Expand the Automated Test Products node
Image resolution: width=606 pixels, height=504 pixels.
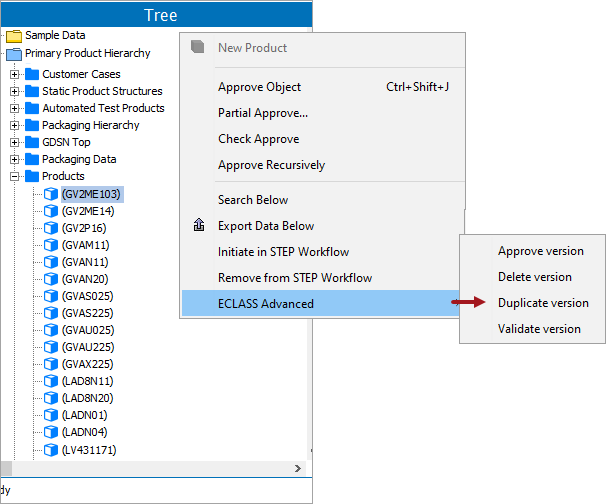point(15,108)
